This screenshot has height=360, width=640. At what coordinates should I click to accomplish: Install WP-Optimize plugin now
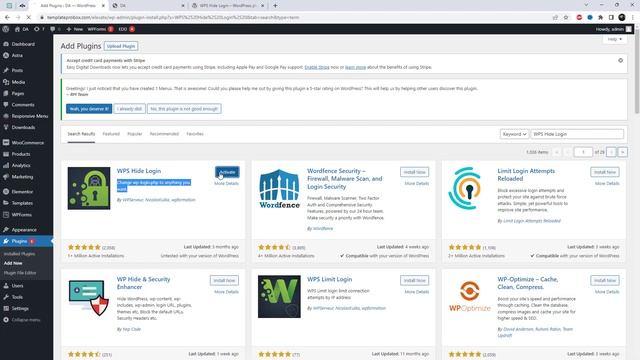[605, 280]
